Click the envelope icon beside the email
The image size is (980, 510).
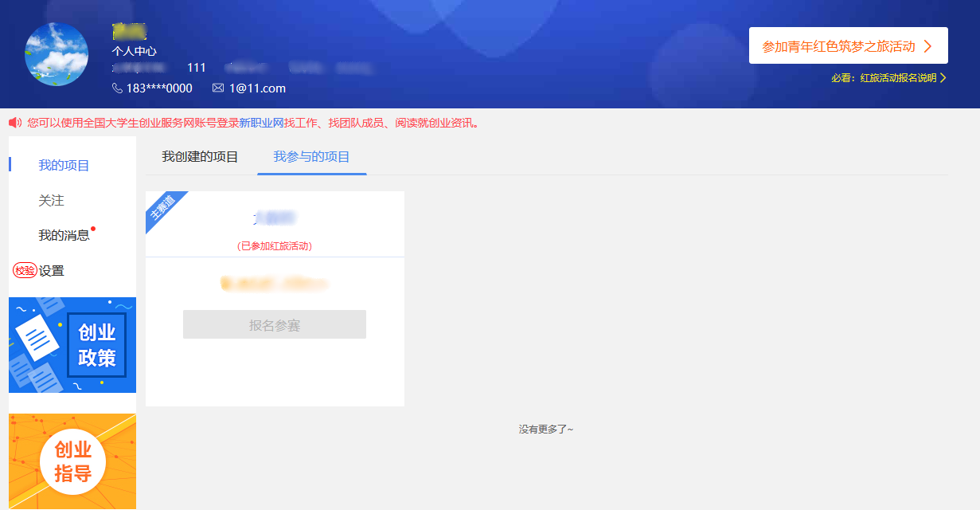[218, 88]
